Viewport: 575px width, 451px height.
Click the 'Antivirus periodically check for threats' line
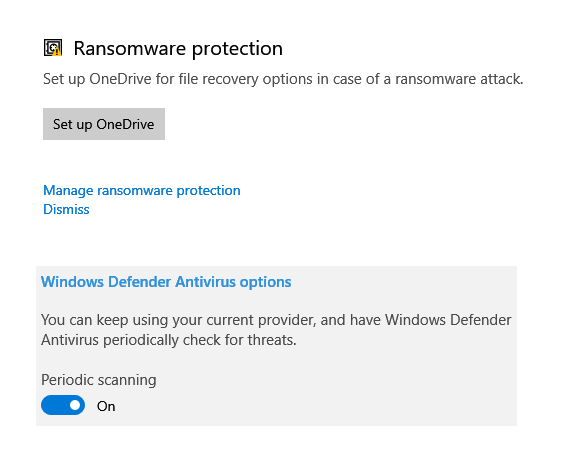[169, 340]
